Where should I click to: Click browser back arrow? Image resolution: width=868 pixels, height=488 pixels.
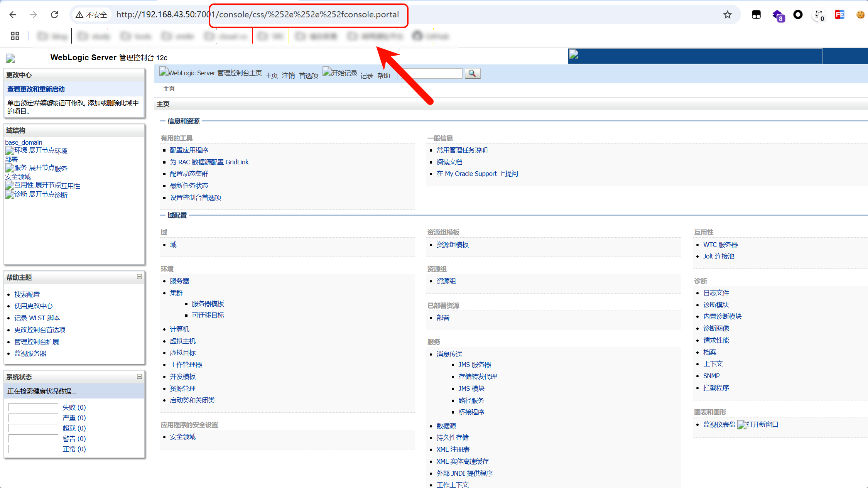click(13, 15)
